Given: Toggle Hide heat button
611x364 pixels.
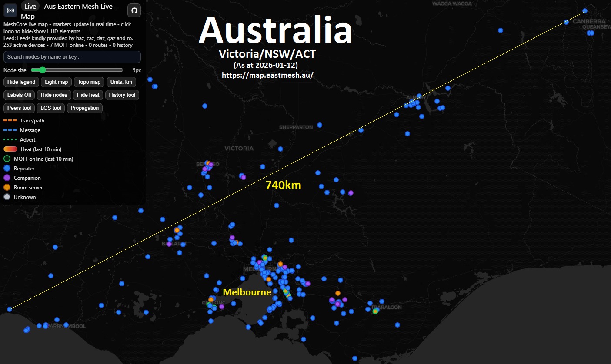Looking at the screenshot, I should point(88,95).
